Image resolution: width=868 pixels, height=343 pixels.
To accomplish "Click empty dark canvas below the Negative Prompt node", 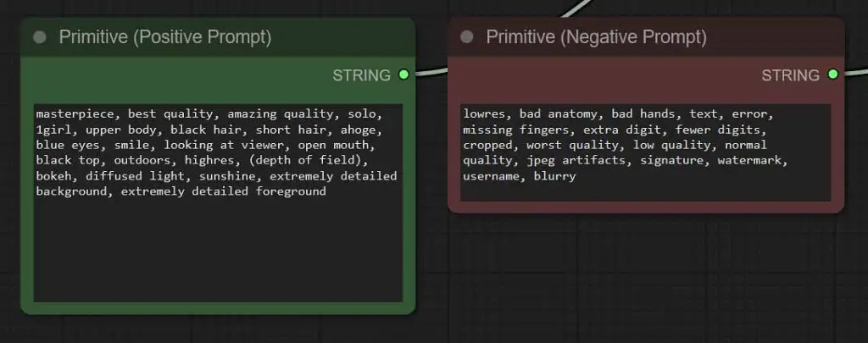I will pos(644,279).
